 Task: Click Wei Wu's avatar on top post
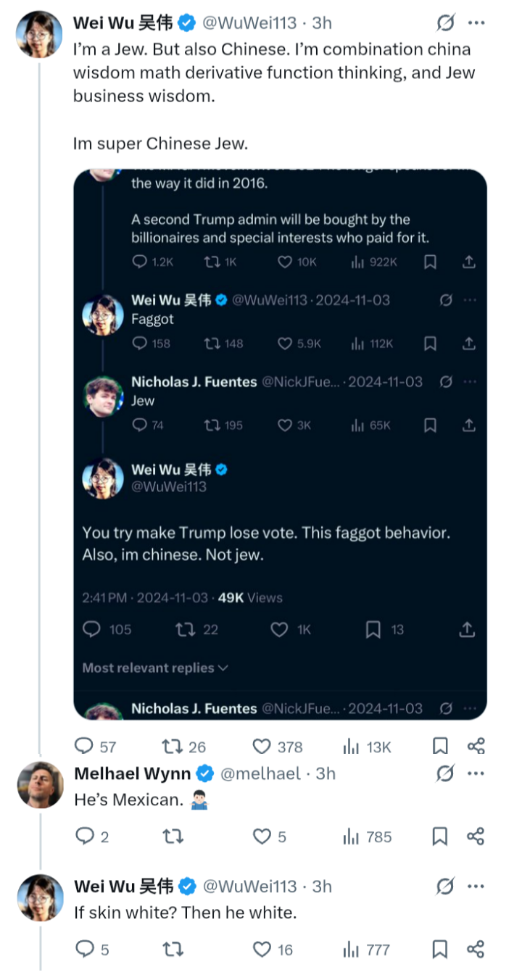coord(39,33)
